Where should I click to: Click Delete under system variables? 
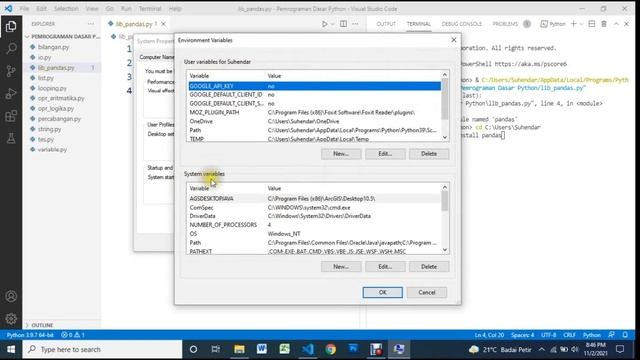pyautogui.click(x=429, y=267)
